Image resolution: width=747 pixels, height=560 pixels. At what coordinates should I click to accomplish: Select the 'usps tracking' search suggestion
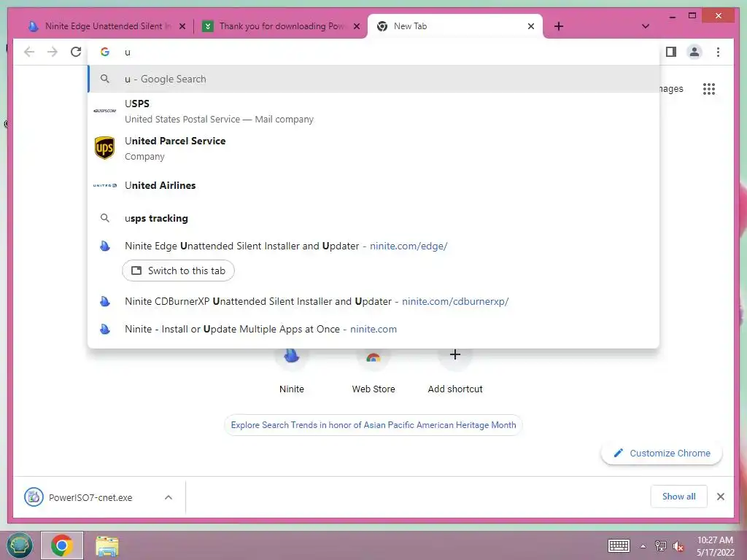(374, 218)
